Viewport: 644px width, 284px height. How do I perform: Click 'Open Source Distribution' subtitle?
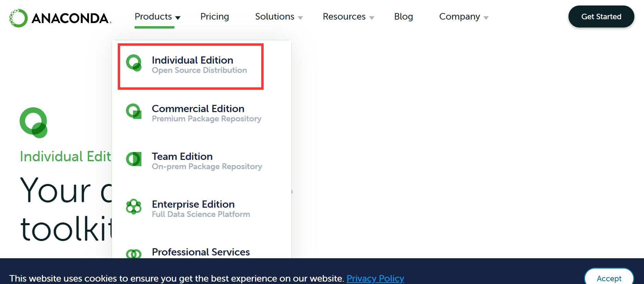click(x=199, y=70)
